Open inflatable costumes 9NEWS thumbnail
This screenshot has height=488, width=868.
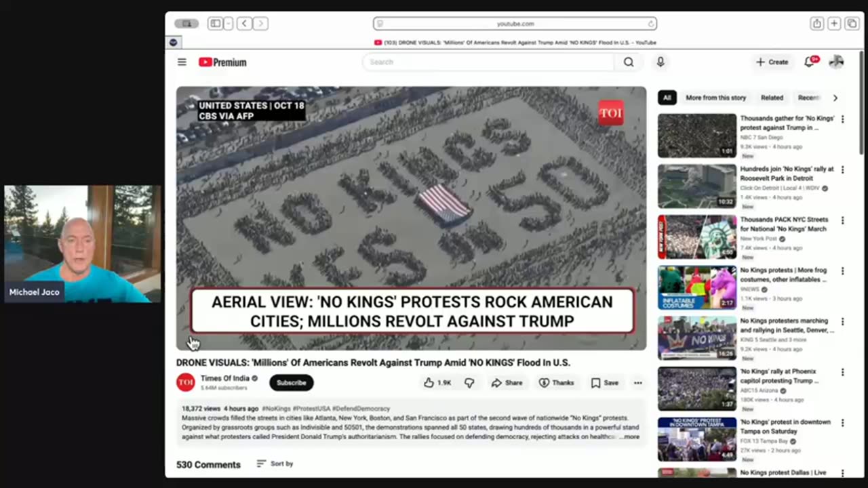tap(697, 287)
